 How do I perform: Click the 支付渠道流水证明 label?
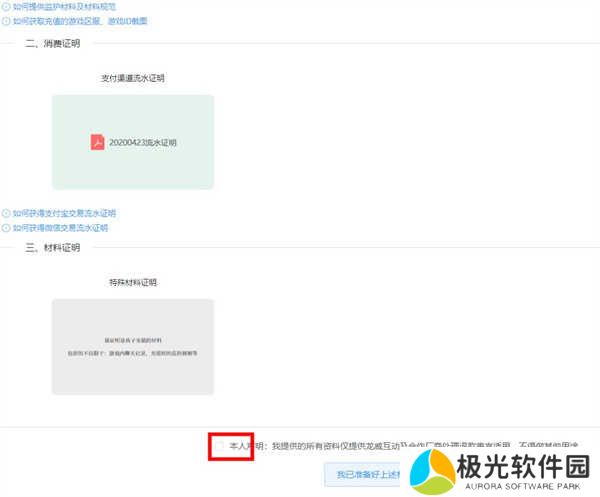click(133, 78)
